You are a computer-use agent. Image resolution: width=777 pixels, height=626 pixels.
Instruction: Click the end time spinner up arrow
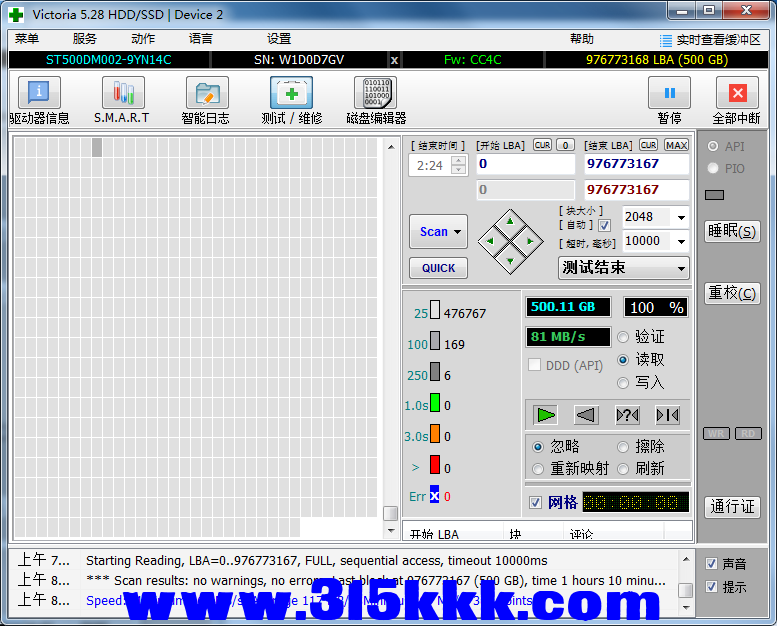459,161
